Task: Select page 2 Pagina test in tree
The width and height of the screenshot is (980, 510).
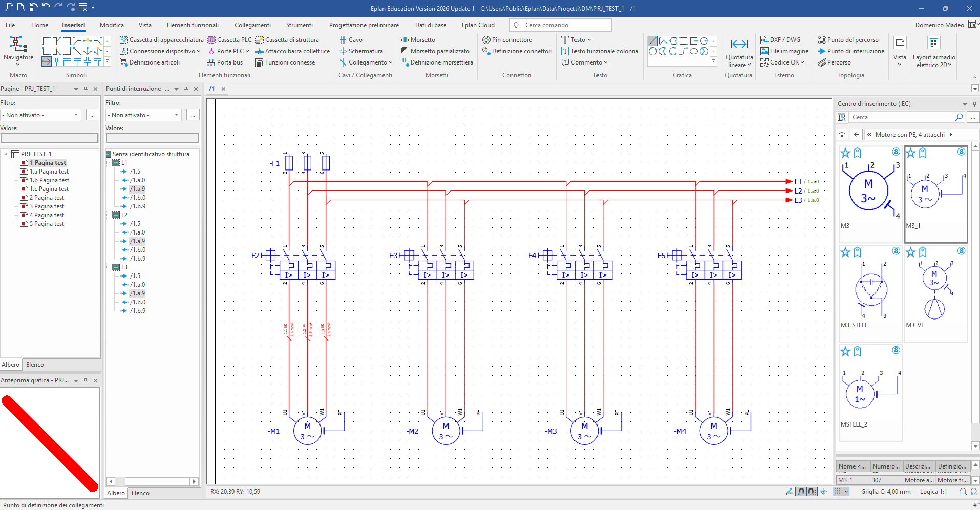Action: pos(46,198)
